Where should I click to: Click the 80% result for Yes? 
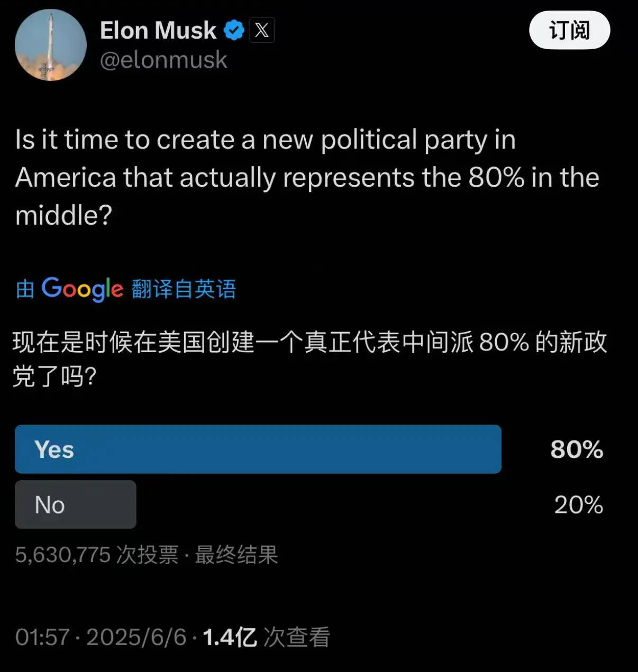[577, 449]
